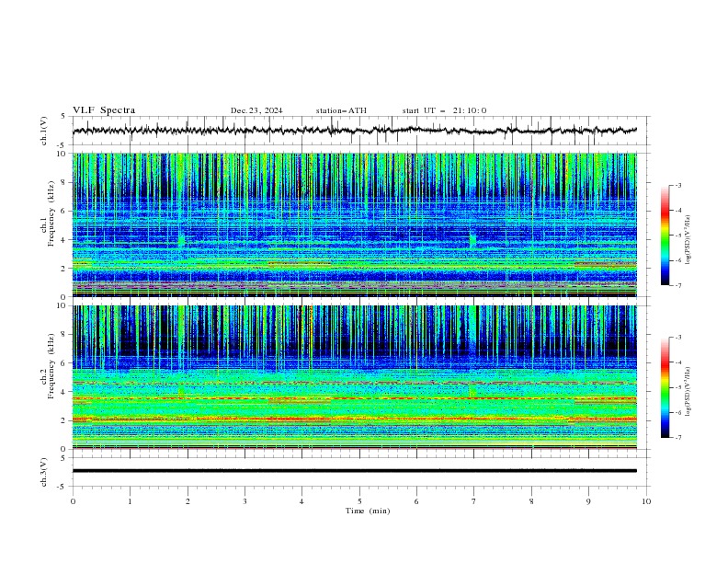Click inside the ch.2 spectrogram panel

point(355,377)
